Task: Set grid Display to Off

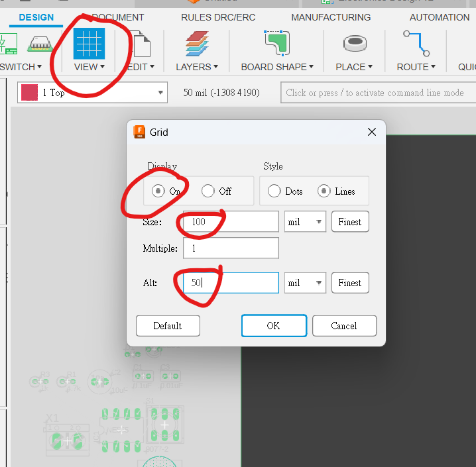Action: [208, 191]
